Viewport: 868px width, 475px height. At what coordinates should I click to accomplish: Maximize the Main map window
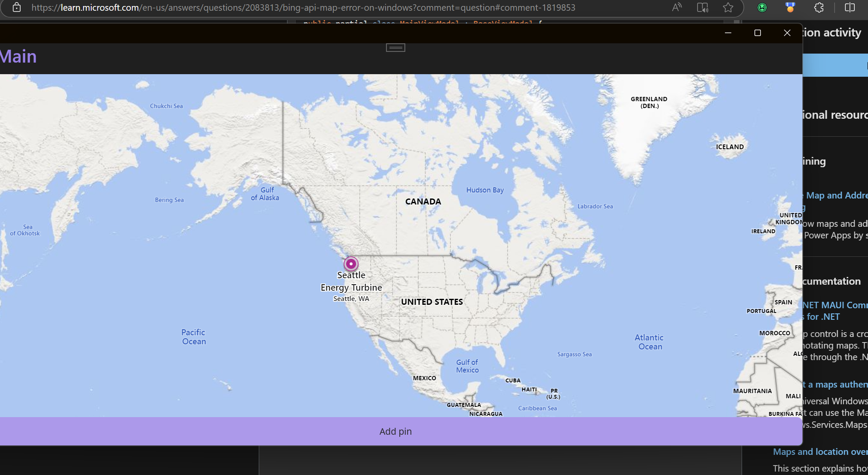pos(757,33)
